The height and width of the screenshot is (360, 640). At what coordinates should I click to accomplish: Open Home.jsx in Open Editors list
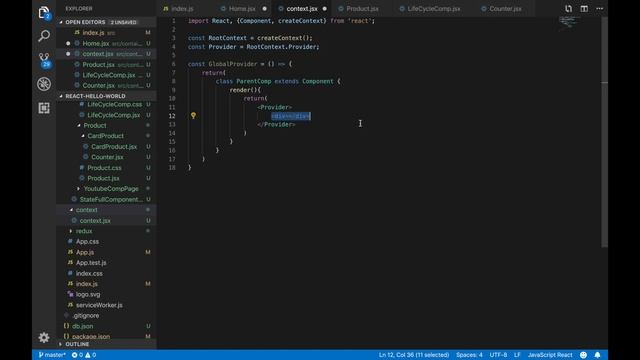point(106,43)
